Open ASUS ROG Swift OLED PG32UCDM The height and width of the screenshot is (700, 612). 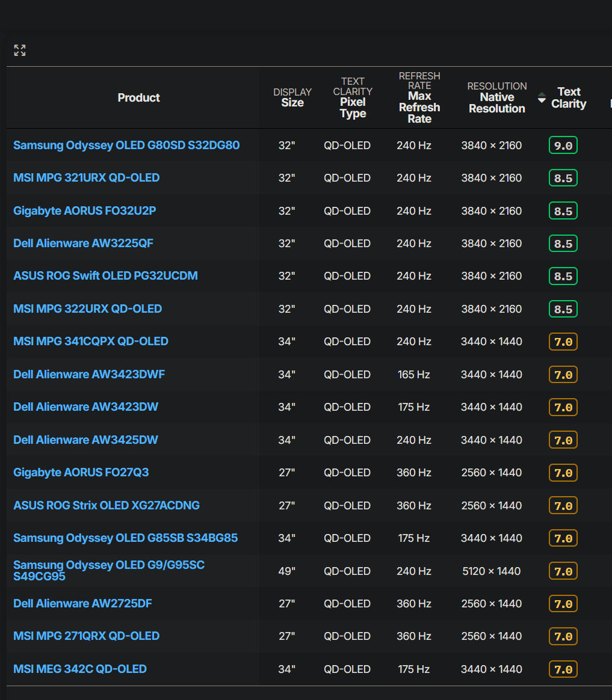[x=105, y=275]
